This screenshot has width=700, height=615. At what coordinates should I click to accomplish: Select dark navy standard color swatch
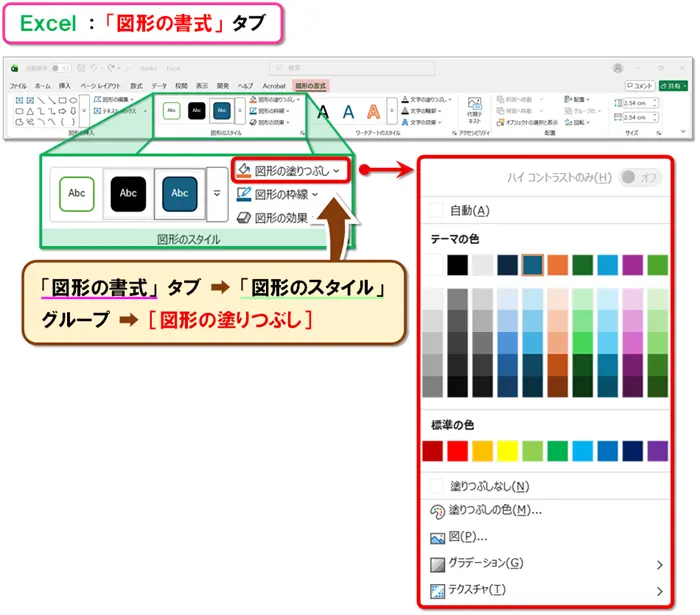tap(633, 451)
